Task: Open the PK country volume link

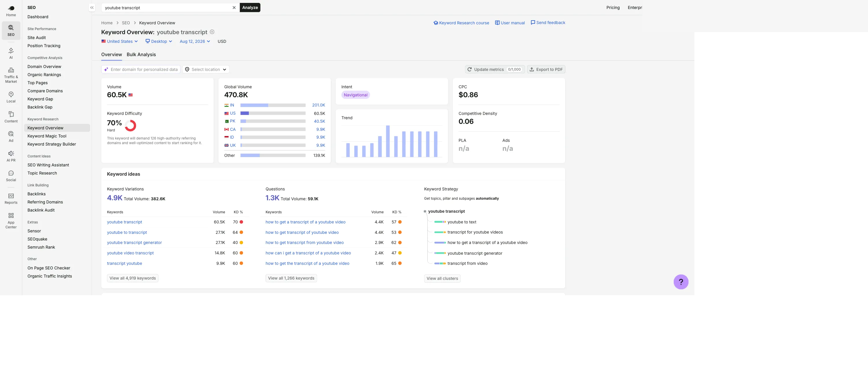Action: [233, 121]
